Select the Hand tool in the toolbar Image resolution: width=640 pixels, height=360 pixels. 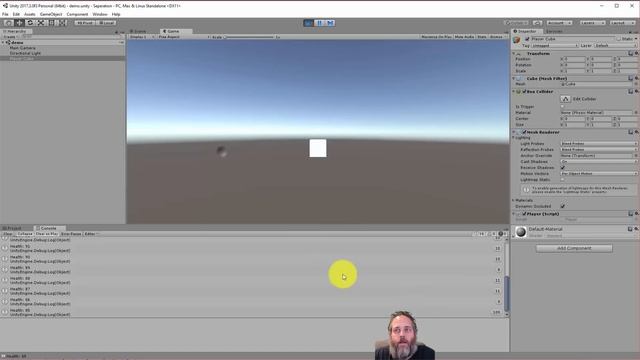(x=9, y=23)
